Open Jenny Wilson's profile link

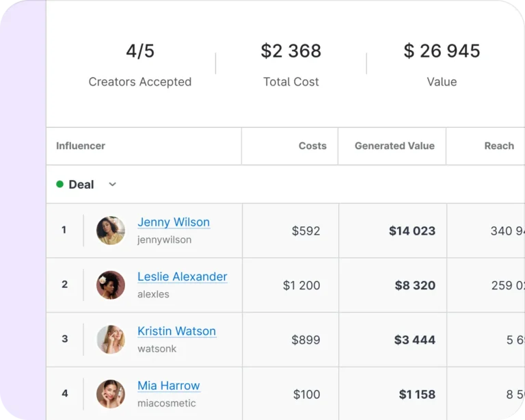(x=174, y=222)
